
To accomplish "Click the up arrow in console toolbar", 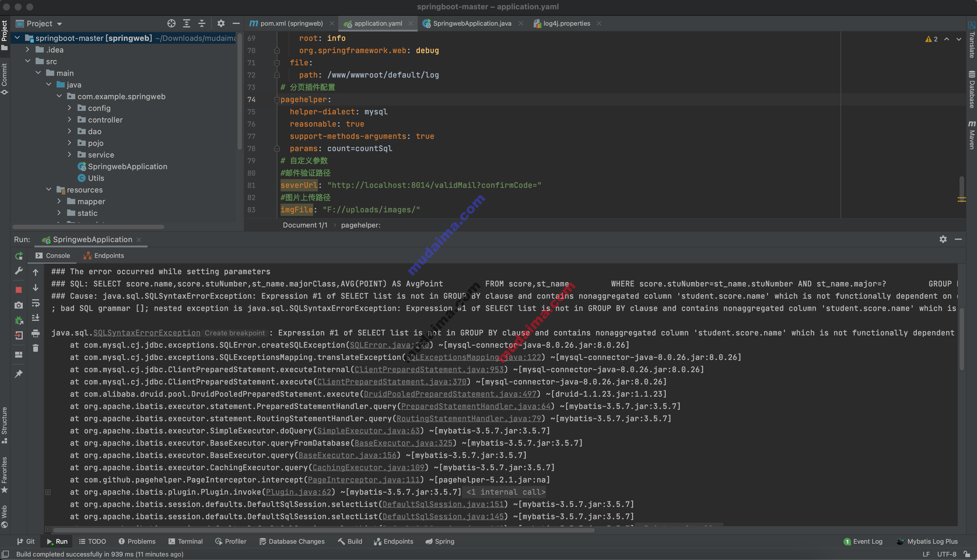I will [x=35, y=272].
